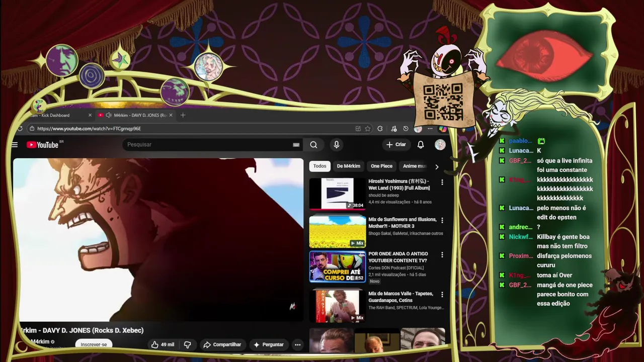This screenshot has height=362, width=644.
Task: Open the COMPREI ATÉ CURSO DE thumbnail
Action: point(338,266)
